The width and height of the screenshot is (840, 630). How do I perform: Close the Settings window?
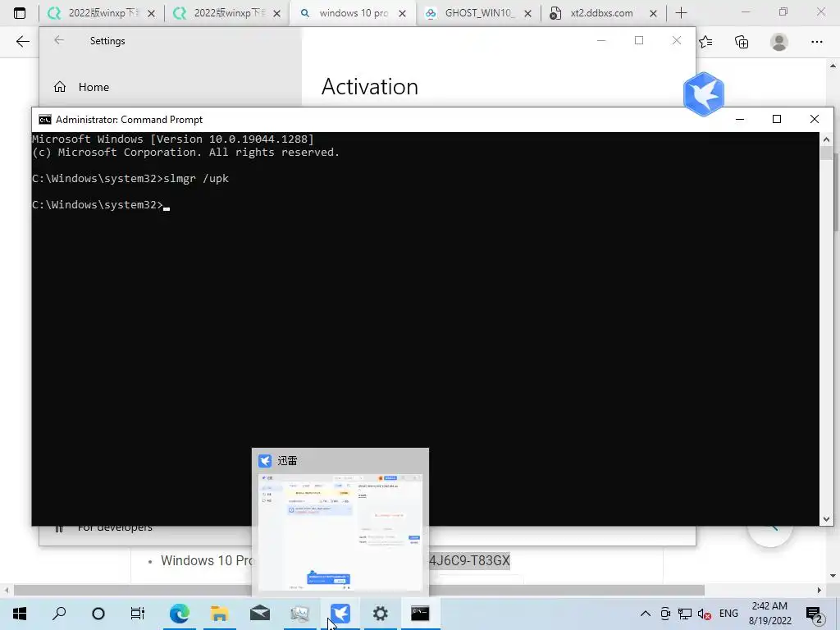(677, 40)
